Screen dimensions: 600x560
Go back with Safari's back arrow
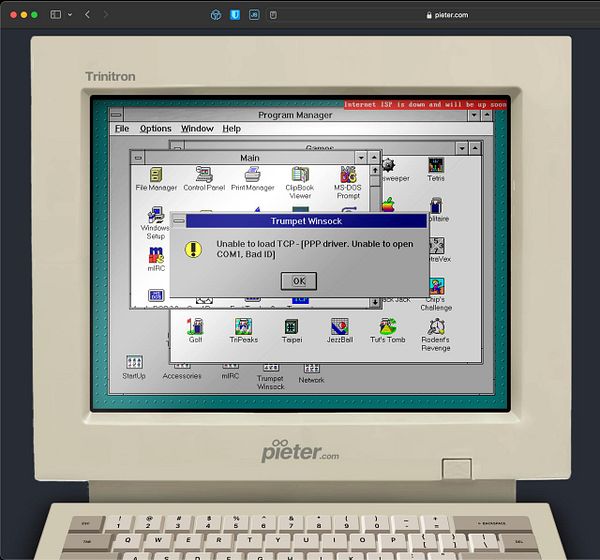click(88, 15)
